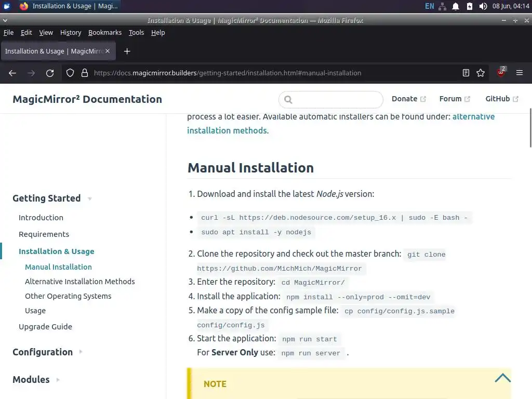Click the volume icon in system tray

[x=483, y=6]
